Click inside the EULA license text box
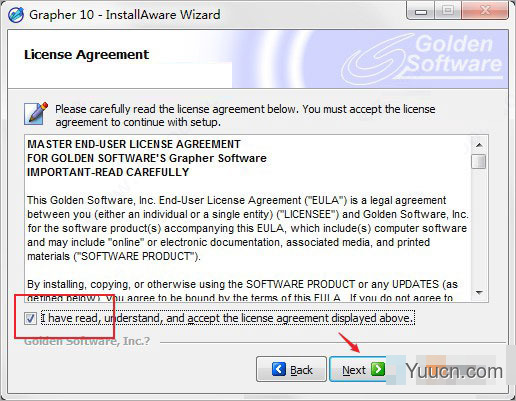The image size is (516, 401). 248,218
